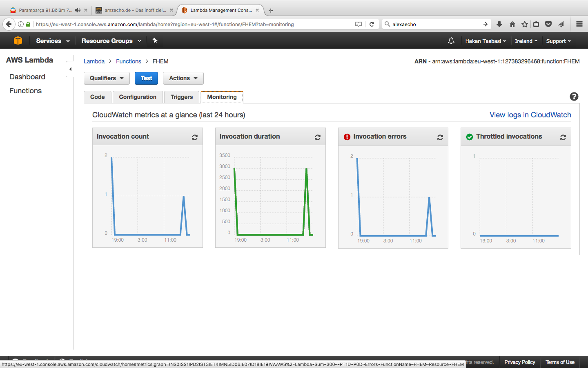Refresh the Invocation duration chart
This screenshot has height=368, width=588.
(317, 137)
